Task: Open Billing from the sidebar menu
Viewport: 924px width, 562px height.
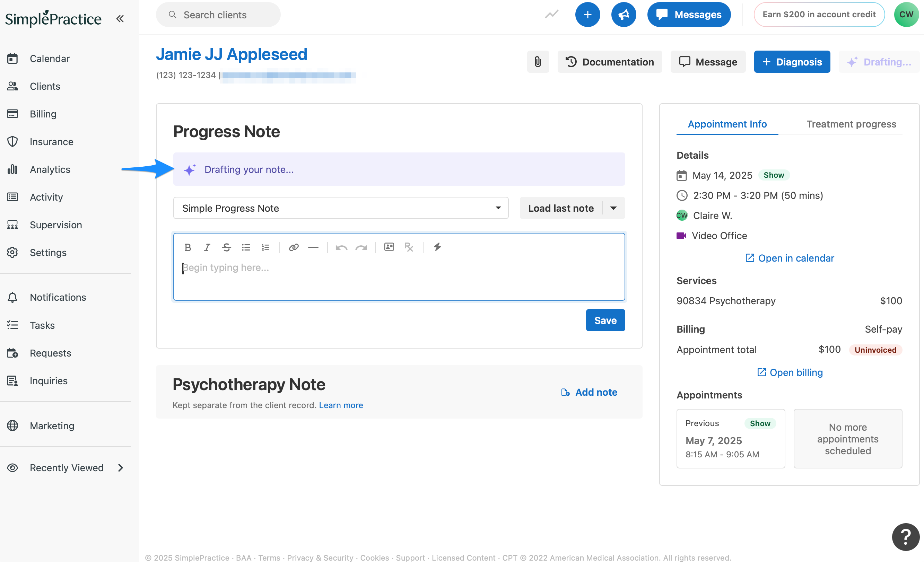Action: (43, 114)
